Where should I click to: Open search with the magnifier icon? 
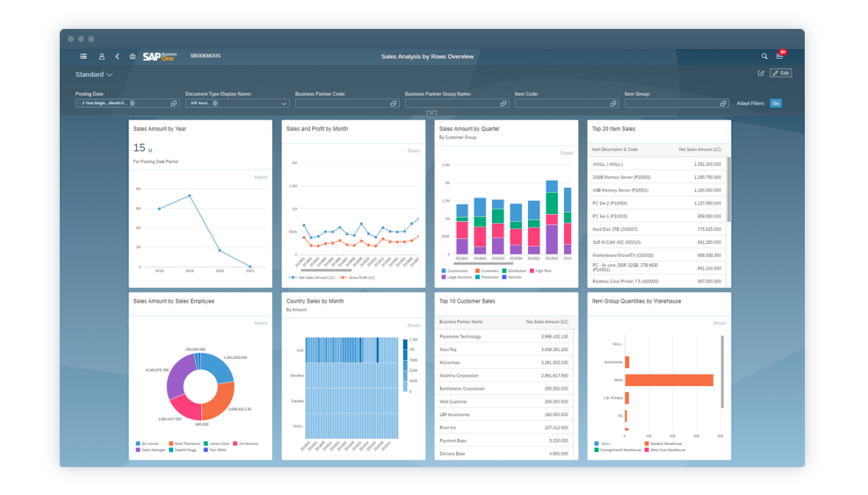click(x=764, y=56)
